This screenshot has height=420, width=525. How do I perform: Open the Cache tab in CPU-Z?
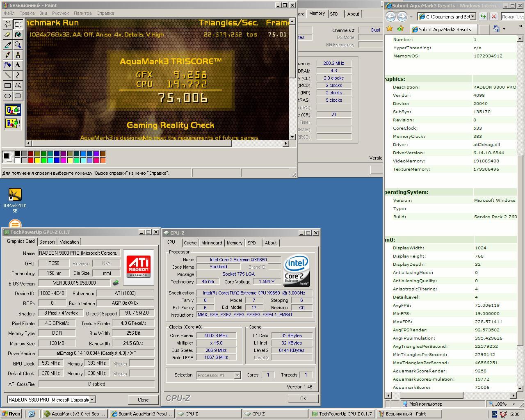(x=190, y=243)
